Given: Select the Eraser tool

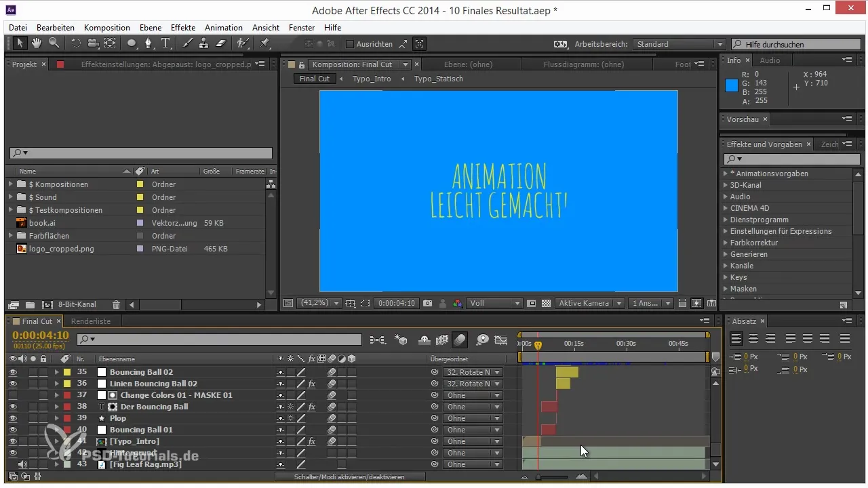Looking at the screenshot, I should point(220,43).
